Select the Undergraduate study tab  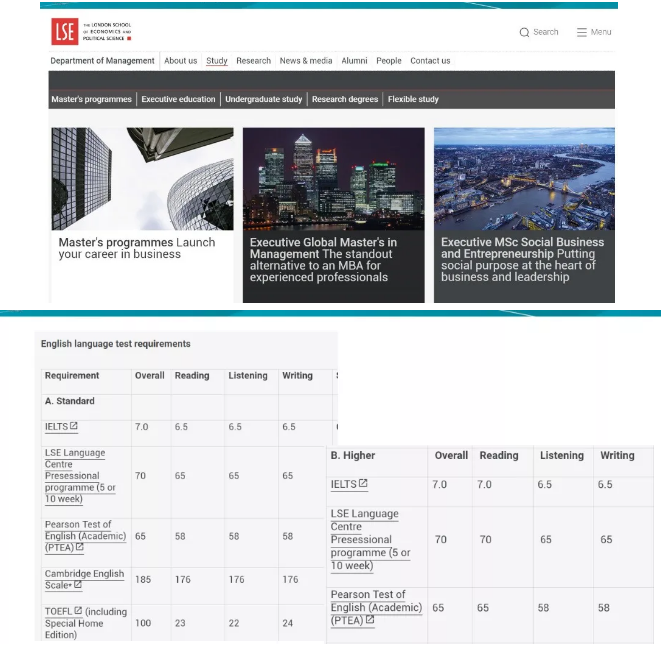click(263, 100)
